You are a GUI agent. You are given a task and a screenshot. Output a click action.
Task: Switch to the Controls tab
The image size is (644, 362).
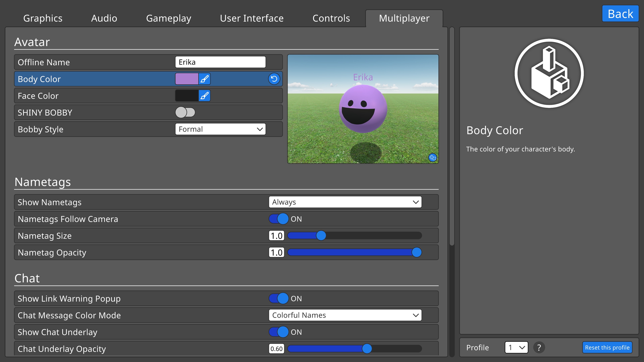click(331, 18)
